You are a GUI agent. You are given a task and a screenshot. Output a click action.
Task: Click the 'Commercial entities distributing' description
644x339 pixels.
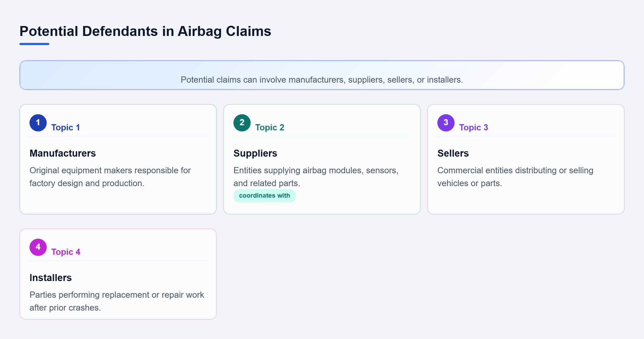[515, 177]
